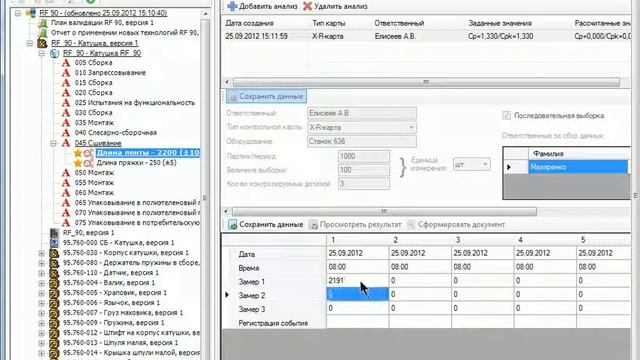Click Замер 3 cell in column 1
Screen dimensions: 640x360
[358, 309]
